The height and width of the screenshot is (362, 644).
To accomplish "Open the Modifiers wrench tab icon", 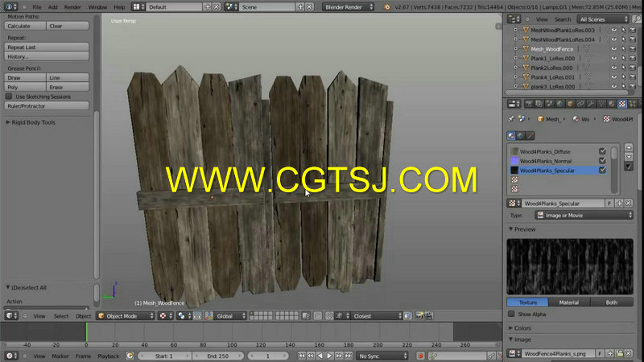I will (591, 104).
